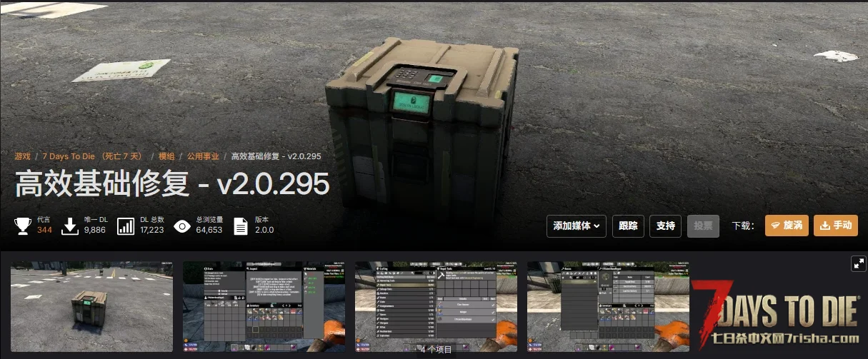Download with the 旋涡 button
Image resolution: width=868 pixels, height=359 pixels.
pos(787,226)
